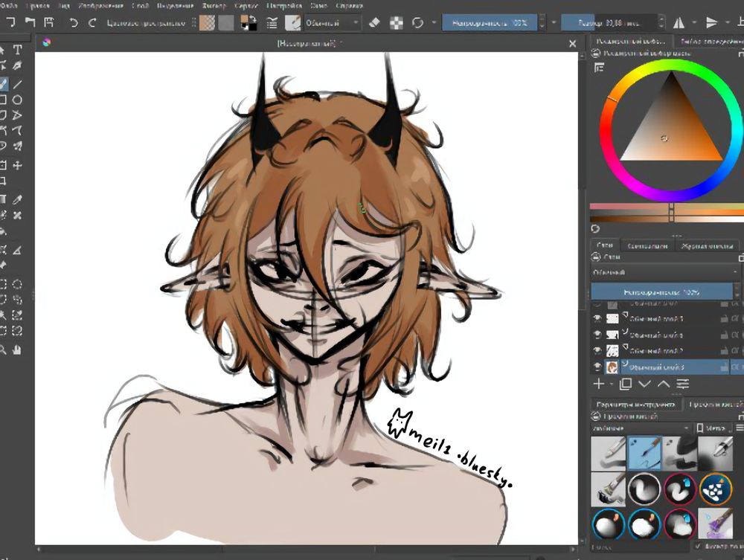This screenshot has height=560, width=744.
Task: Choose the Freehand Selection tool
Action: pos(17,299)
